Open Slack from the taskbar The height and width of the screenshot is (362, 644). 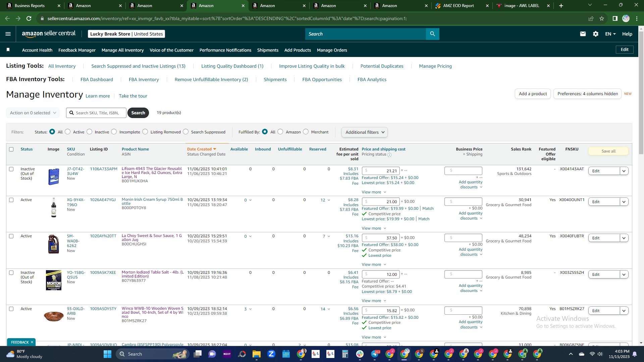360,354
